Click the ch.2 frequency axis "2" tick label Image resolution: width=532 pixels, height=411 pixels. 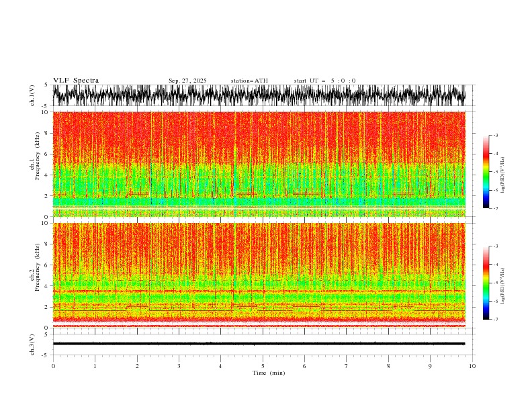(46, 307)
